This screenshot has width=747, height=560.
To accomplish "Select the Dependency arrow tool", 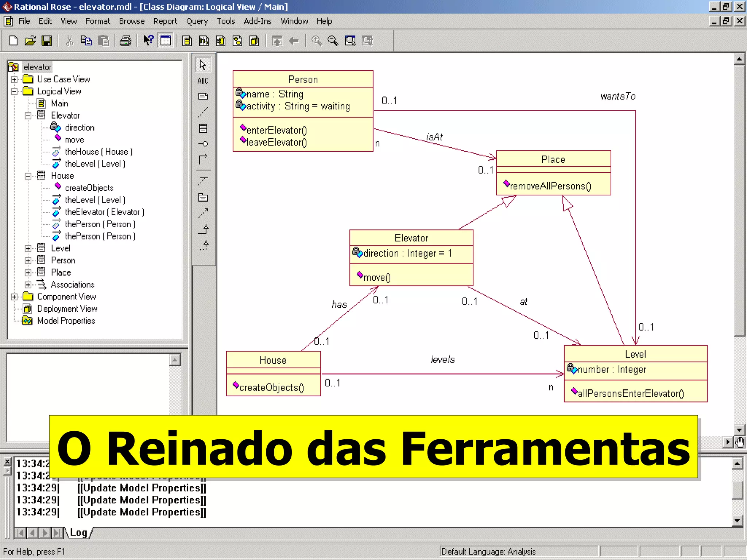I will [x=203, y=213].
